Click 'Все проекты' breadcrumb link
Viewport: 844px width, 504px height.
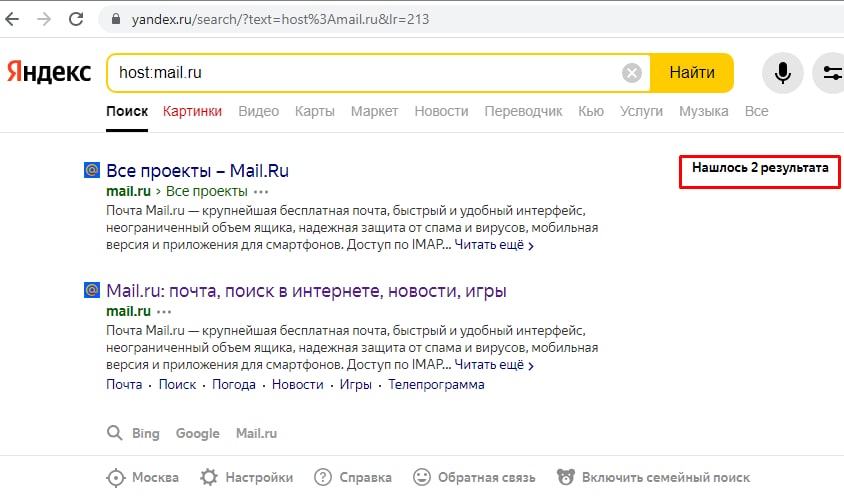(x=207, y=191)
